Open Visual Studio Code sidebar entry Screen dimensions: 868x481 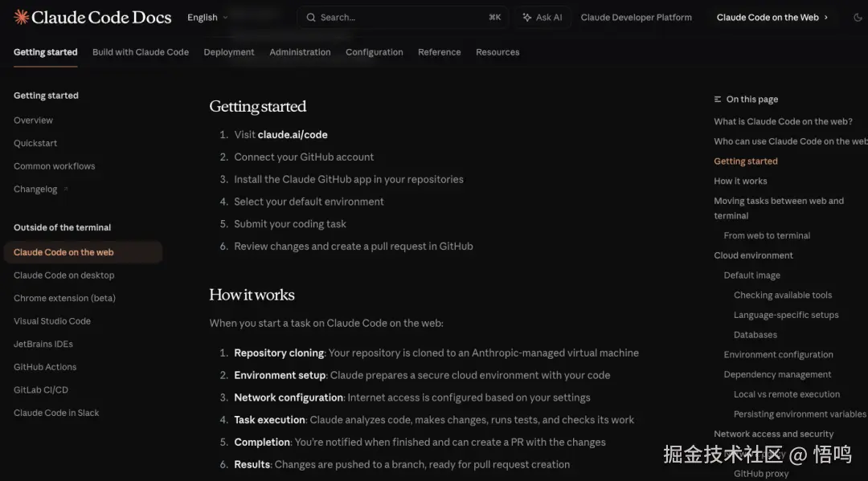(x=52, y=321)
